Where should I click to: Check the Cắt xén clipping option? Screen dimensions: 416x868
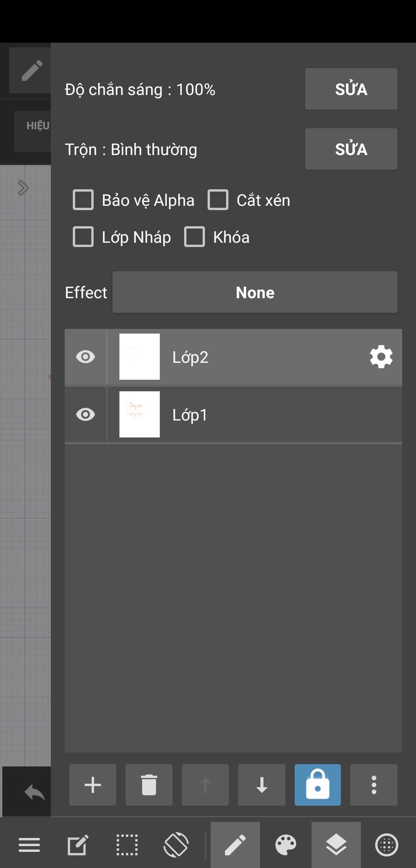[x=218, y=200]
